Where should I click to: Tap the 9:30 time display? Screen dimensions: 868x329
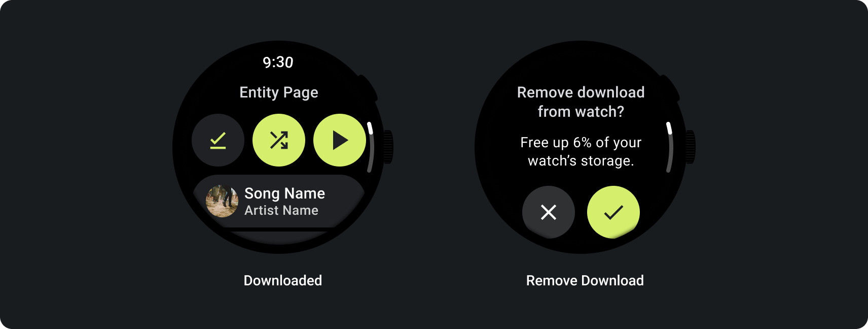[x=278, y=62]
